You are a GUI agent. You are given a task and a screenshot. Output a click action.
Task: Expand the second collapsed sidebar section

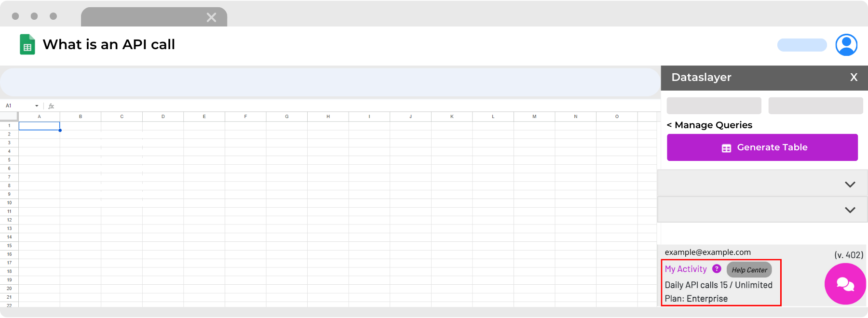tap(850, 210)
